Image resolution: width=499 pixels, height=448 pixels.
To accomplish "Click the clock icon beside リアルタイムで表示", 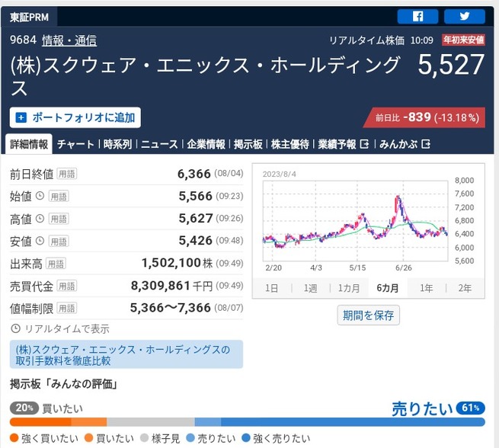I will coord(15,328).
